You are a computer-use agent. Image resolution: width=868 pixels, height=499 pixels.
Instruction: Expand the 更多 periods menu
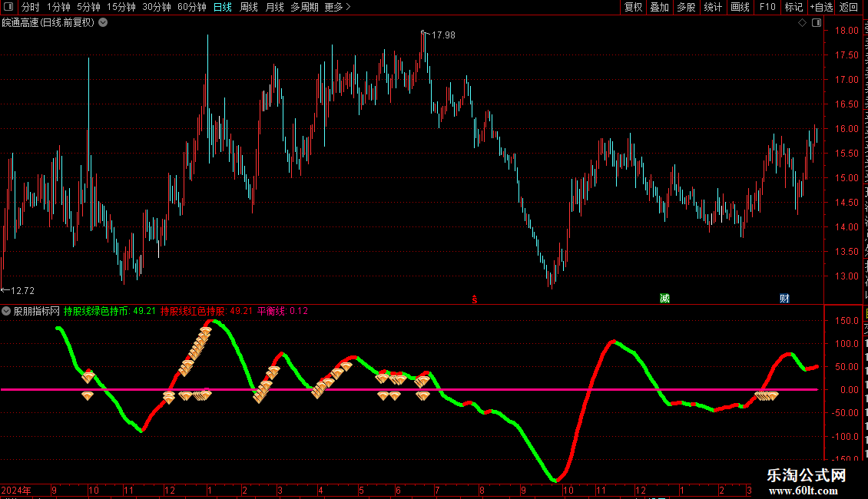[337, 7]
